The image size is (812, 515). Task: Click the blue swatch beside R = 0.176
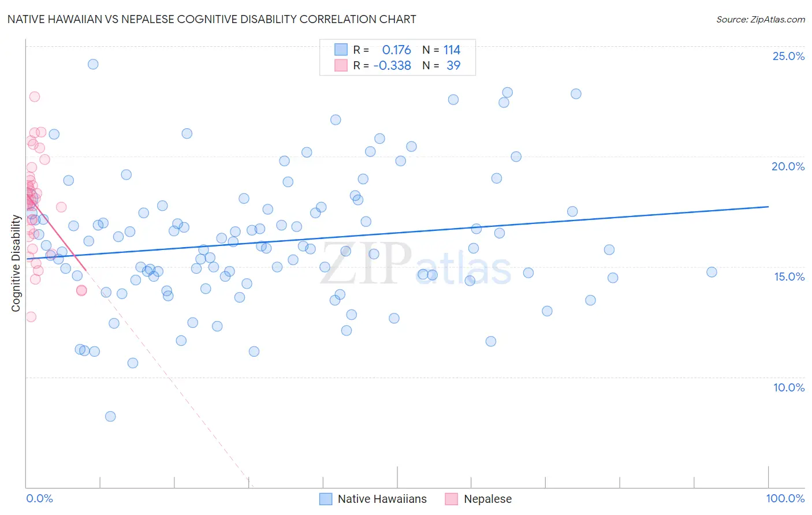341,50
